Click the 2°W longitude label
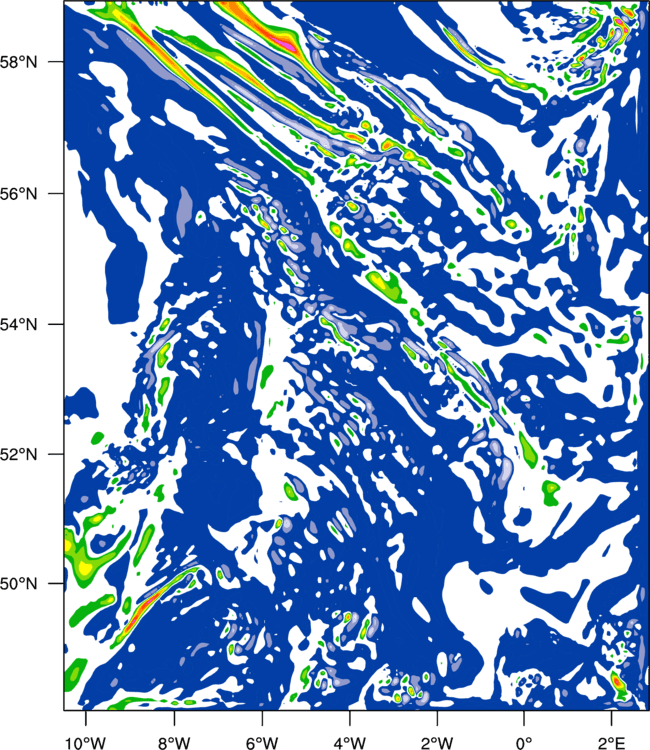This screenshot has width=650, height=750. coord(437,743)
